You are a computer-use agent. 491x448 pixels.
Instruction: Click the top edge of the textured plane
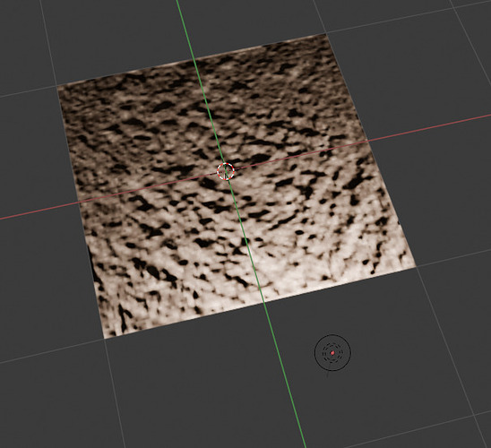(x=192, y=59)
